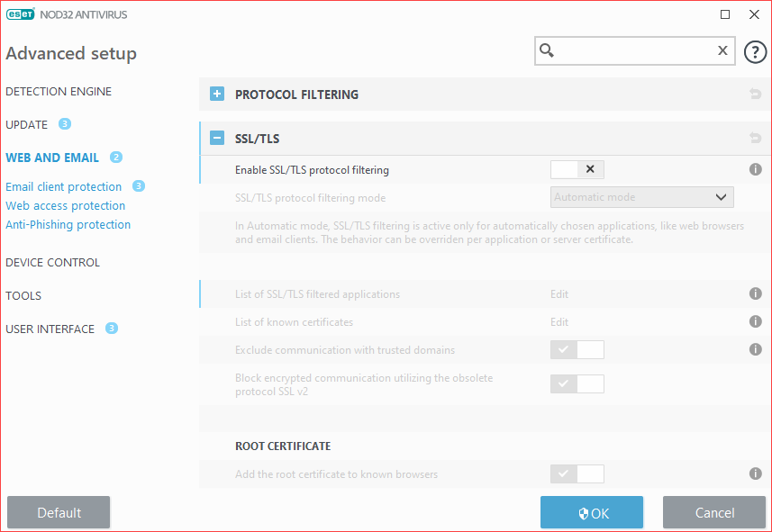Show info for Enable SSL/TLS protocol filtering

(x=756, y=169)
